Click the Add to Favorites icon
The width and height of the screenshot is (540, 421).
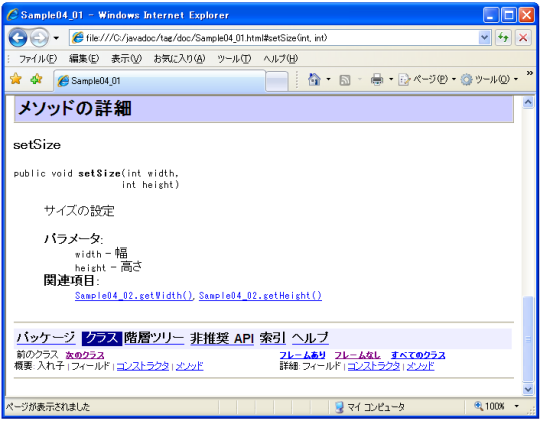point(36,79)
